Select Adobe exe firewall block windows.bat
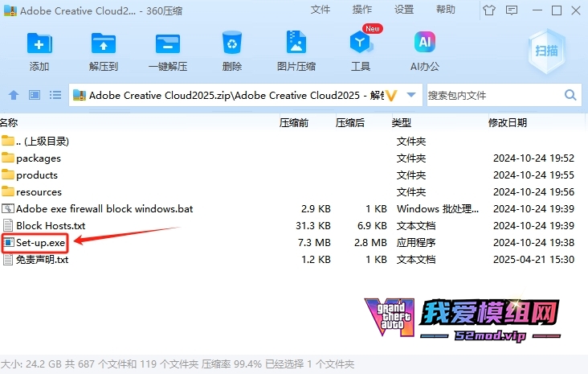This screenshot has width=588, height=374. click(104, 209)
